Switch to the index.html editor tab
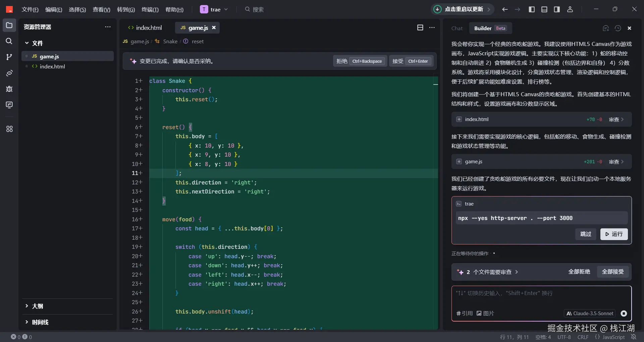This screenshot has width=644, height=342. pyautogui.click(x=145, y=27)
